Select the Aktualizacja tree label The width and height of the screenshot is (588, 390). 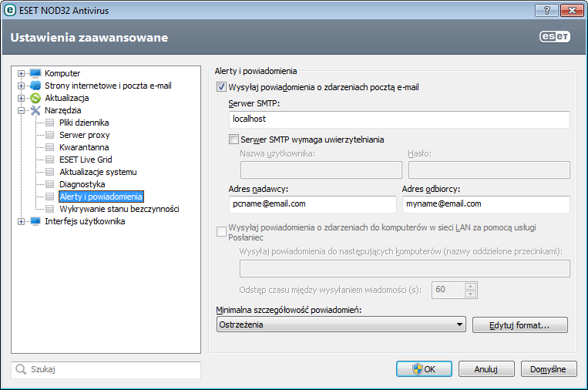(67, 98)
